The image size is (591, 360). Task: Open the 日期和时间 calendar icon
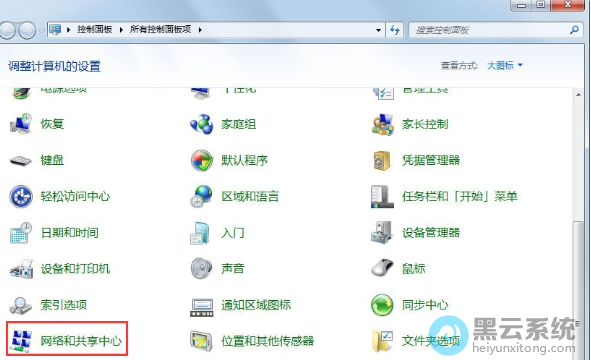(21, 233)
